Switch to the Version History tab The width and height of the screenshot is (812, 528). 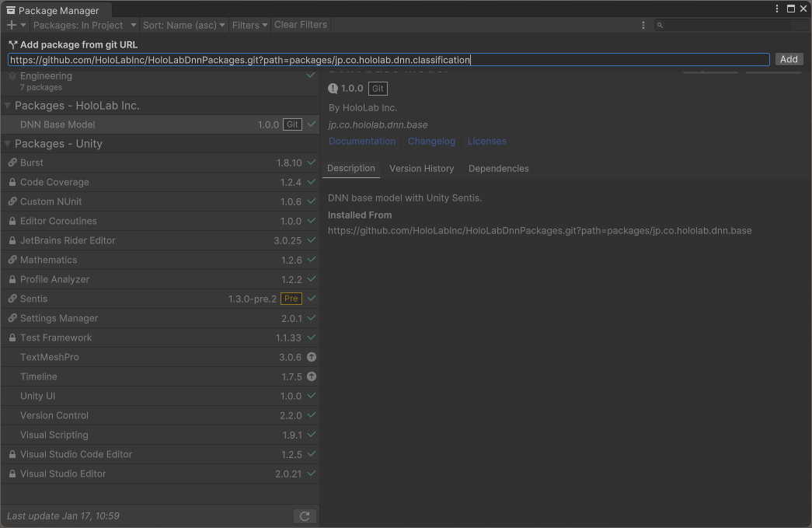pos(421,169)
